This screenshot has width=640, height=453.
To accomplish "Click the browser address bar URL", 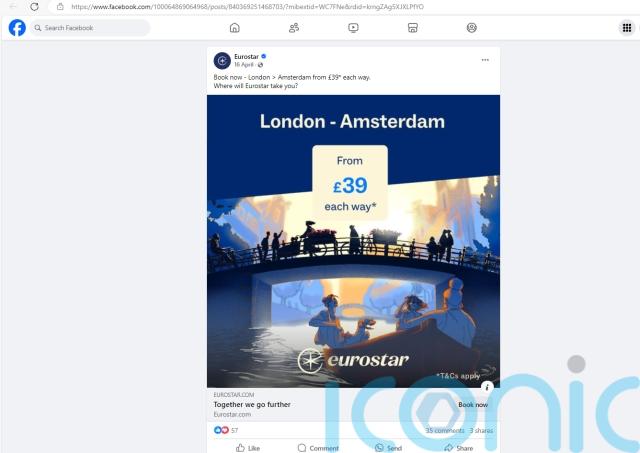I will tap(250, 7).
